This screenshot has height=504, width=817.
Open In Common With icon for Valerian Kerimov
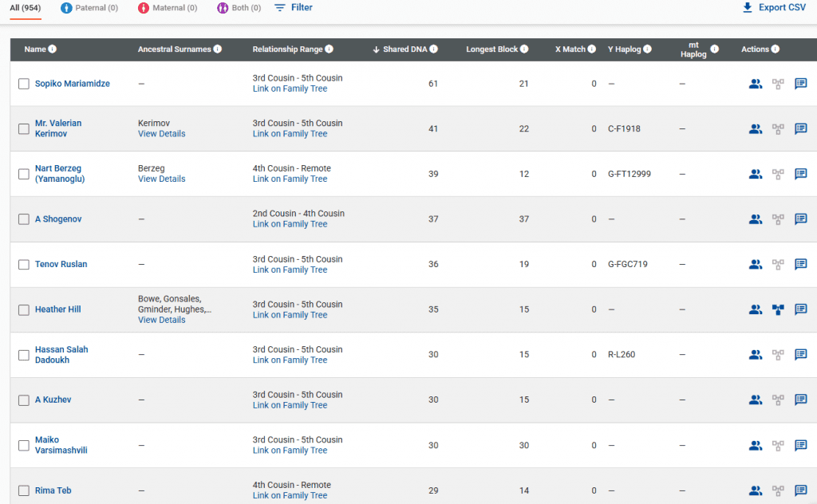[756, 128]
